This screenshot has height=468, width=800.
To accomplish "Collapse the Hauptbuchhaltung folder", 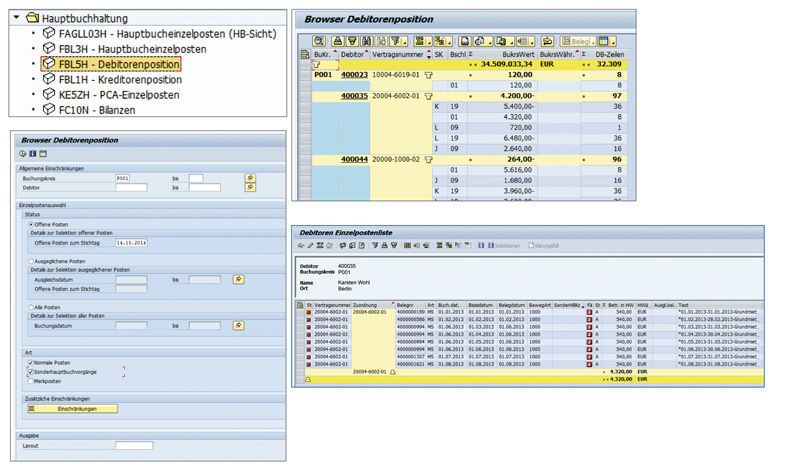I will pos(17,17).
